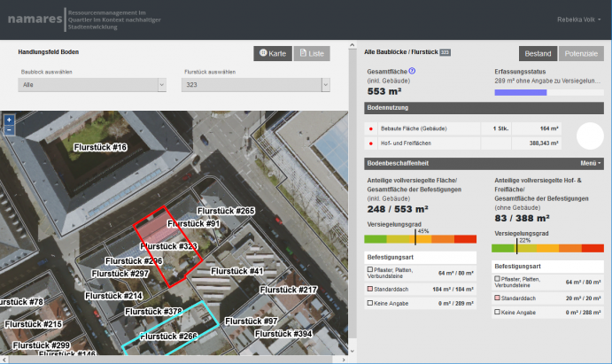Click the 323 badge next to Flurstück heading
Viewport: 612px width, 364px height.
click(x=445, y=53)
